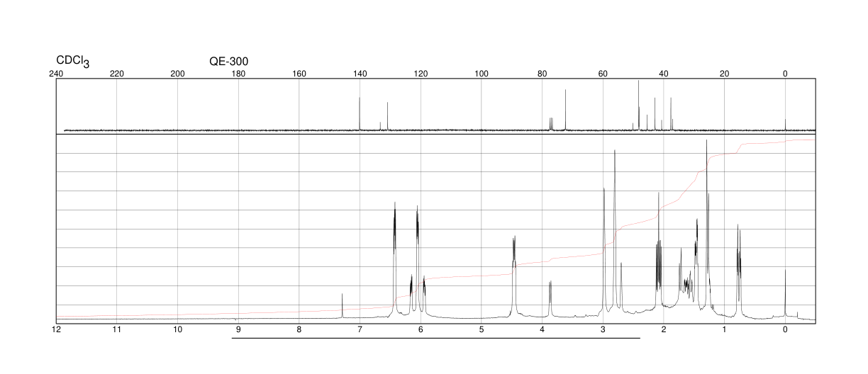
Task: Click the 0 label on the bottom proton axis
Action: [785, 329]
